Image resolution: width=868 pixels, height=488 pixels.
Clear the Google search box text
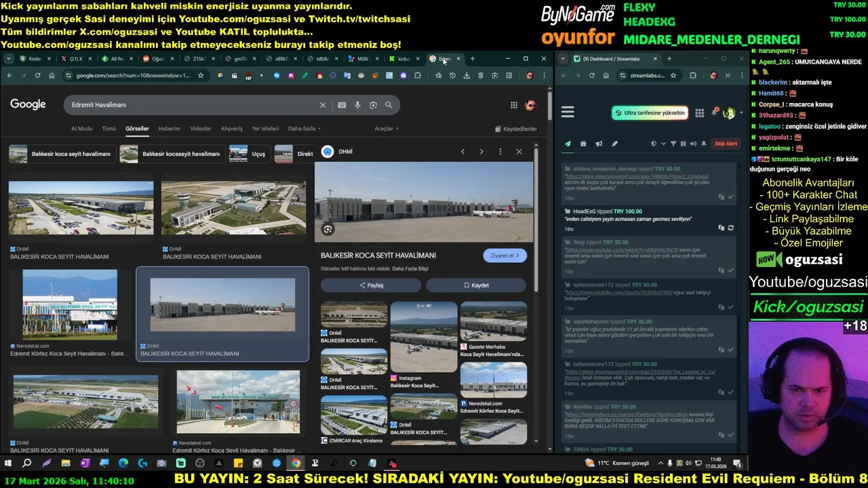(x=323, y=105)
